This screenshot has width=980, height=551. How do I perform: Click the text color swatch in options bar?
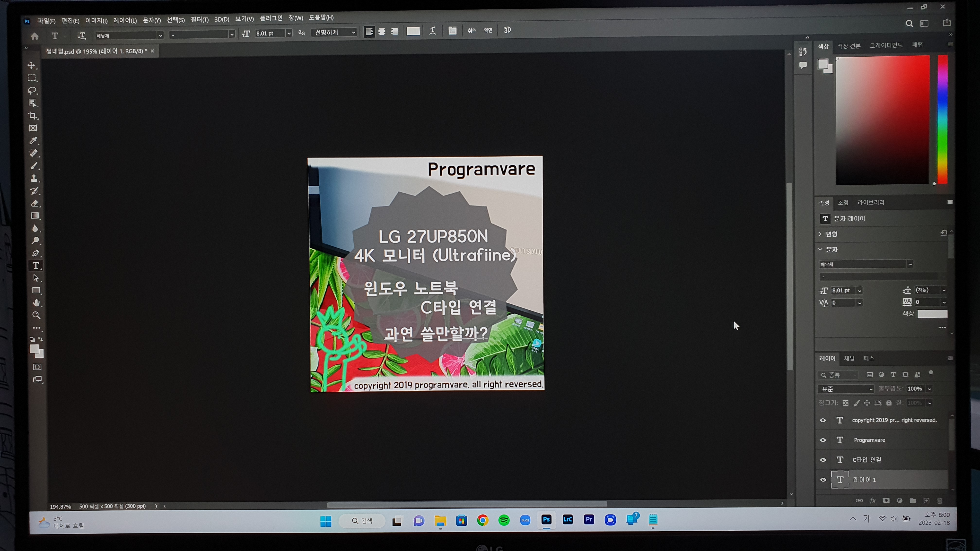[413, 31]
